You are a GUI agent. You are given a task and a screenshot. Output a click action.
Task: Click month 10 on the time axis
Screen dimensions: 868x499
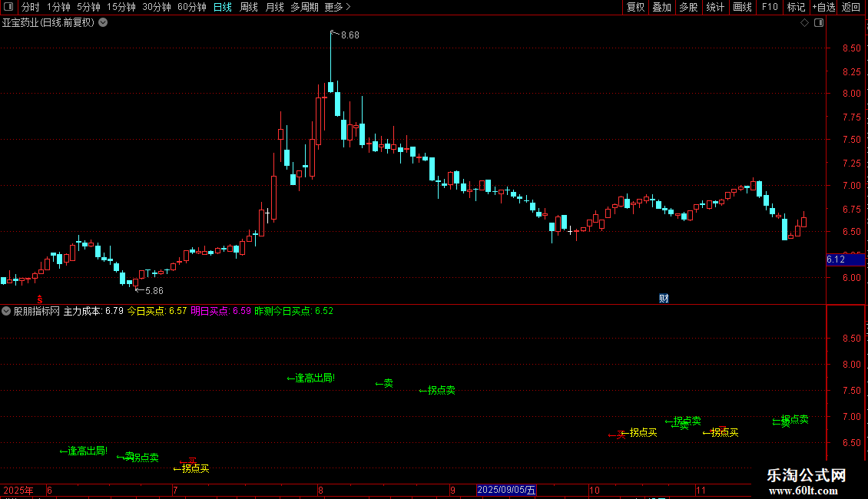[x=594, y=490]
